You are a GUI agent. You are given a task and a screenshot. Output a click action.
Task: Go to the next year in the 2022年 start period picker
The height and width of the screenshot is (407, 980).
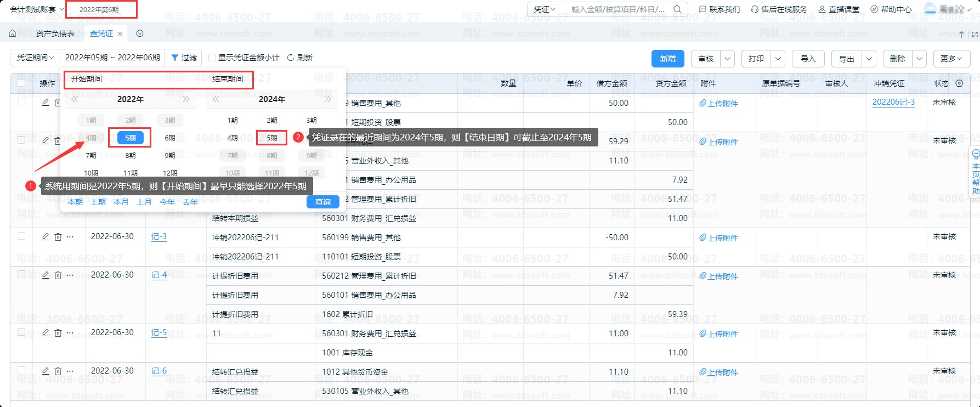tap(186, 99)
